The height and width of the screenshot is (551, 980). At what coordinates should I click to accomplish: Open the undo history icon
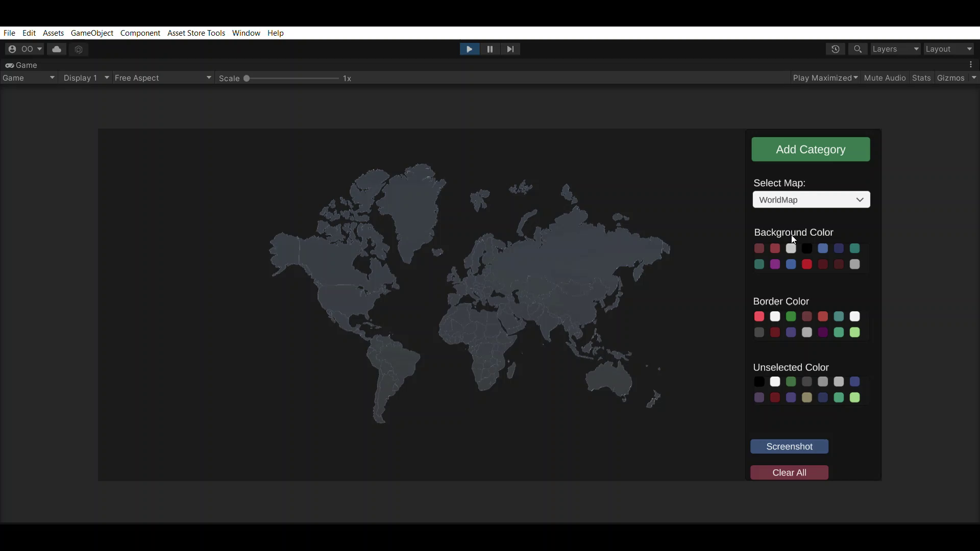tap(836, 49)
